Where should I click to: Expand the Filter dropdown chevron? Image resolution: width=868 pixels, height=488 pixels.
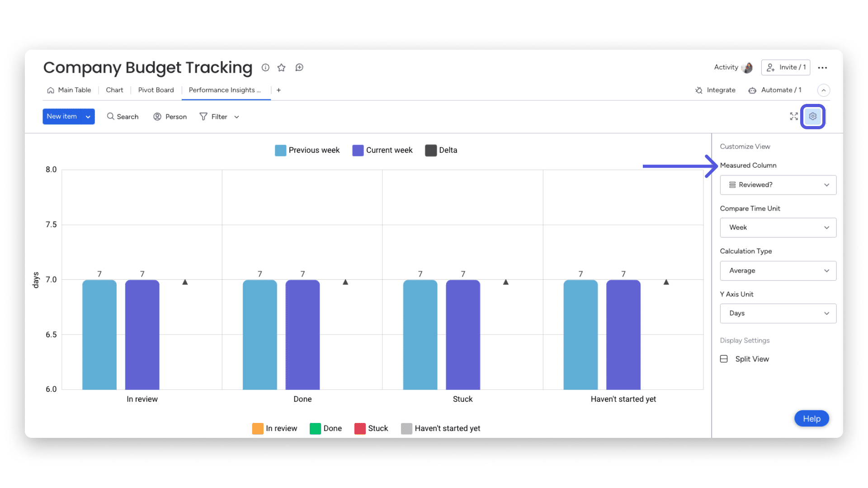tap(236, 117)
